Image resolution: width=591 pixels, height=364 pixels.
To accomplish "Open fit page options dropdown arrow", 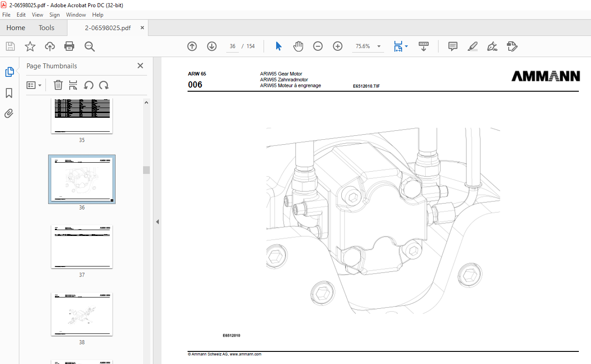I will click(407, 46).
